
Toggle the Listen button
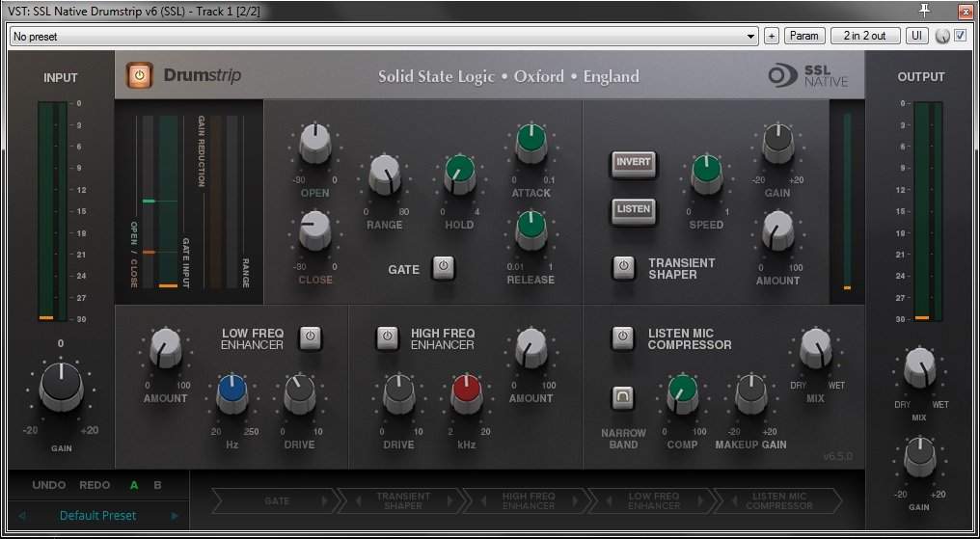[x=633, y=209]
